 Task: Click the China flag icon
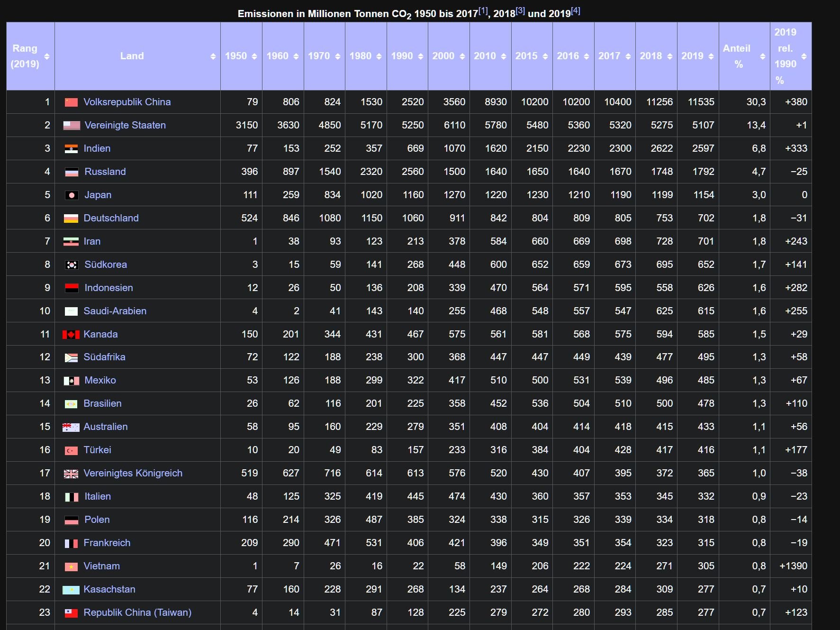pos(71,102)
